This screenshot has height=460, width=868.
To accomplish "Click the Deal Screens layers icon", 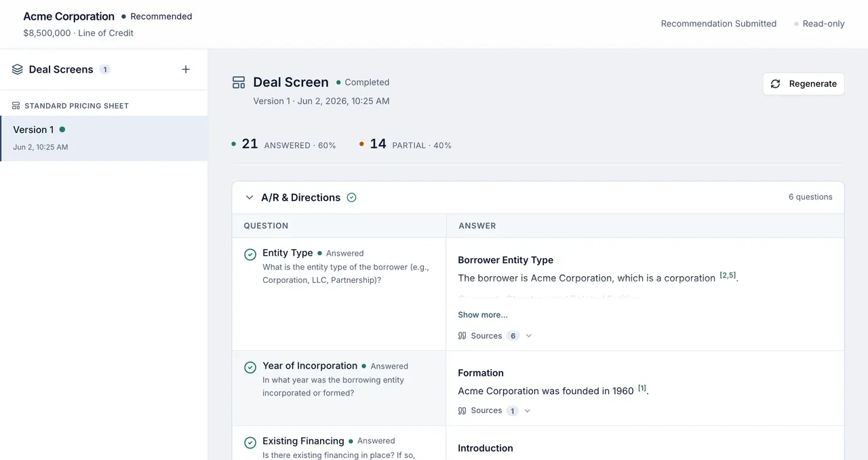I will pos(18,69).
